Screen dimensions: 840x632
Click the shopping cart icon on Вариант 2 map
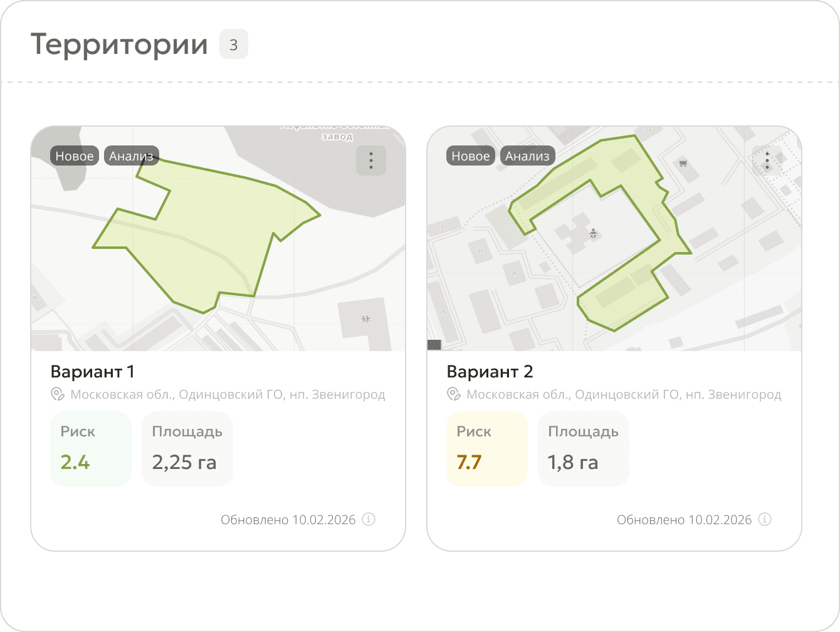pos(683,164)
